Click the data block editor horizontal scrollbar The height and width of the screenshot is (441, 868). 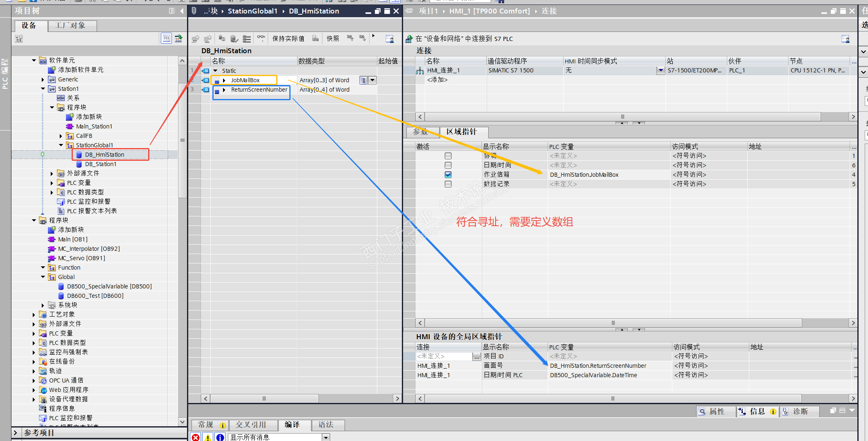pyautogui.click(x=264, y=398)
